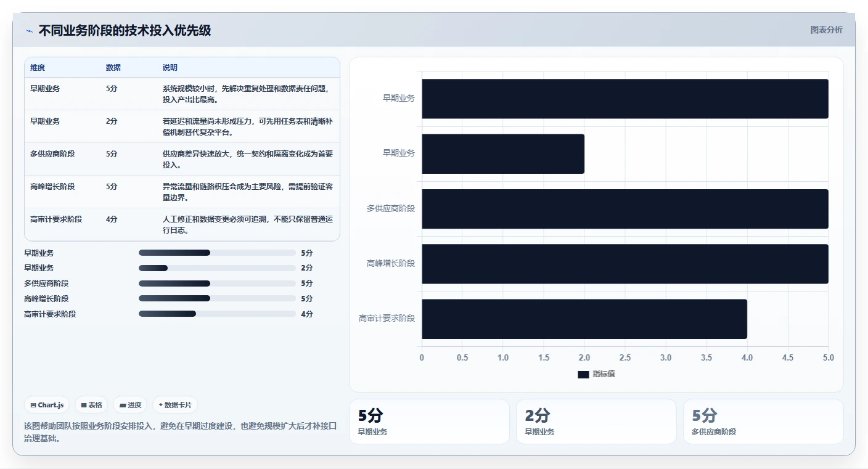Click the 早期业务 progress bar showing 2分
Screen dimensions: 868x469
pyautogui.click(x=217, y=268)
